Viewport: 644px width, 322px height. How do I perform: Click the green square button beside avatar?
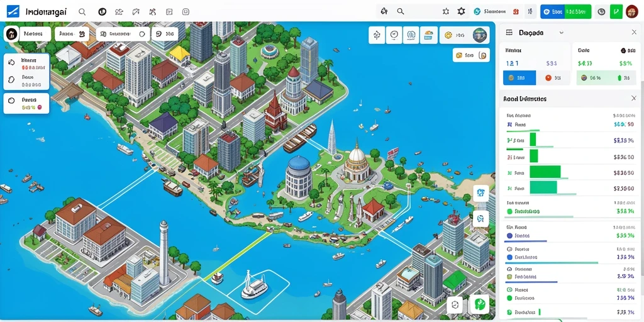(616, 11)
